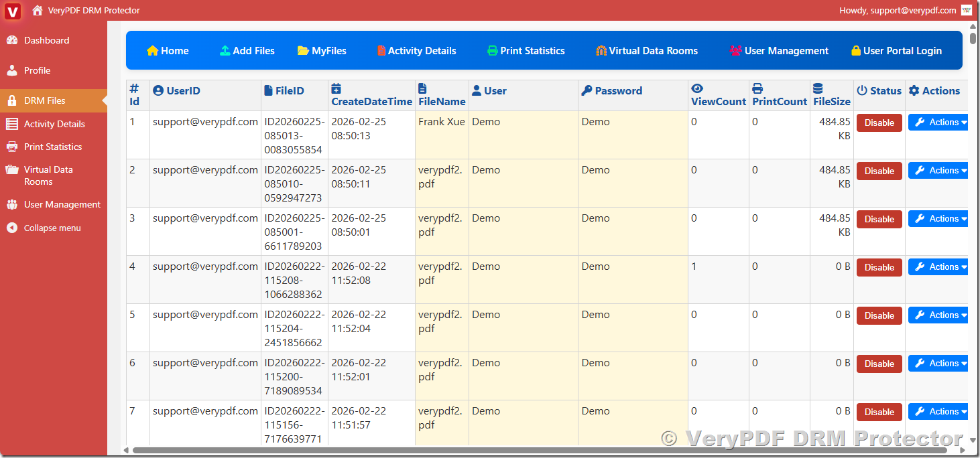This screenshot has height=458, width=980.
Task: Click the Actions gear icon in the table header
Action: pyautogui.click(x=915, y=90)
